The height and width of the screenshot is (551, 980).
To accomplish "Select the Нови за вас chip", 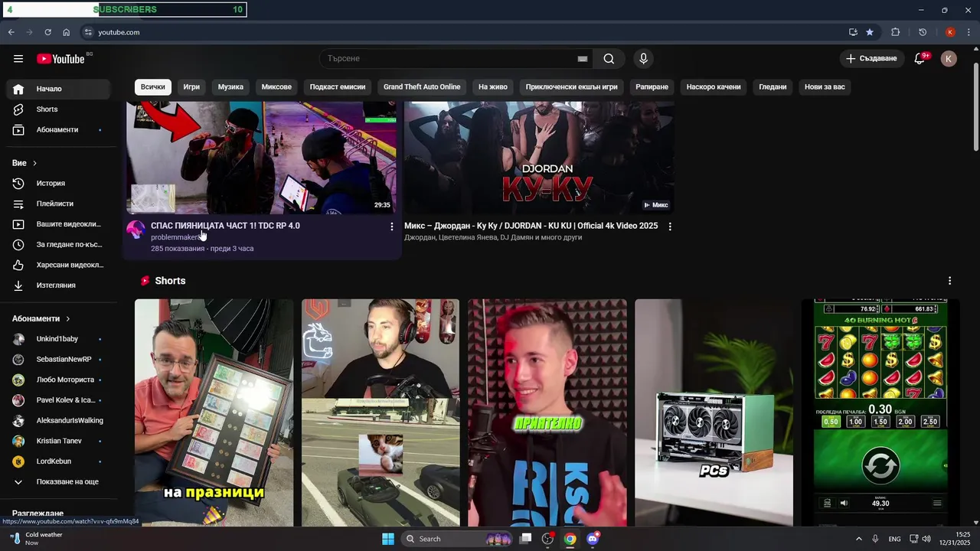I will point(825,86).
